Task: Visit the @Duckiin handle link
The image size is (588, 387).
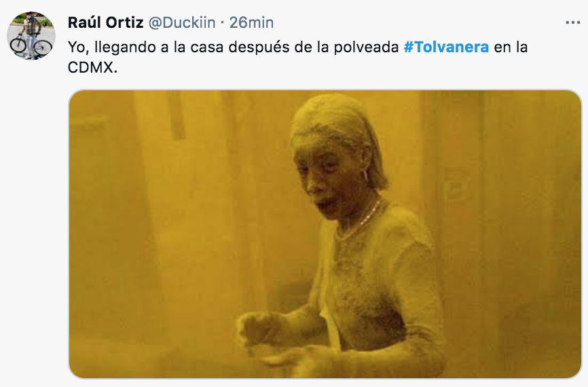Action: tap(182, 22)
